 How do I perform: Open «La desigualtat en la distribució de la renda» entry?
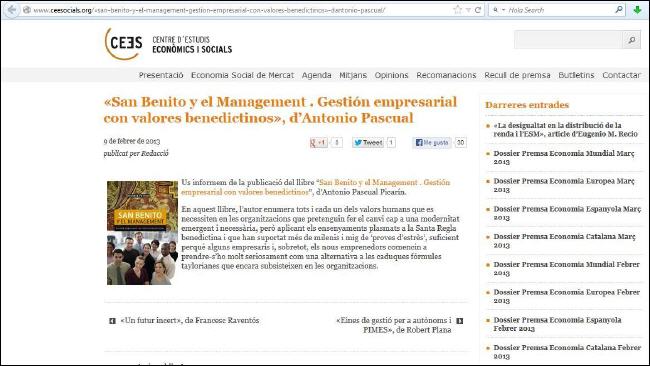point(565,130)
